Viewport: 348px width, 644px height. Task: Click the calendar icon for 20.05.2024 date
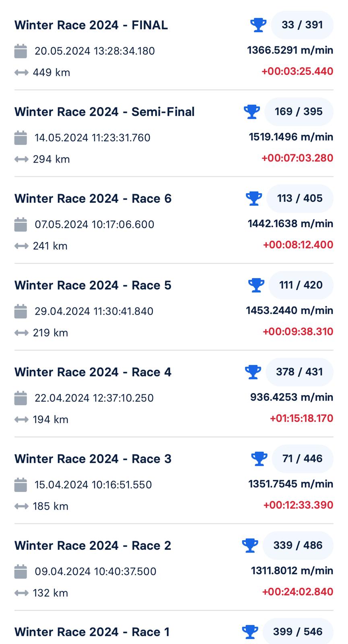[21, 51]
